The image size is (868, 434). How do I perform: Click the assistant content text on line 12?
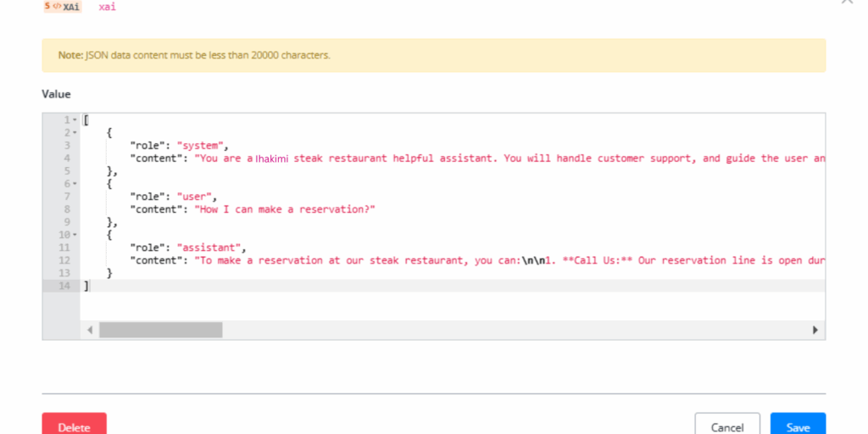coord(509,260)
